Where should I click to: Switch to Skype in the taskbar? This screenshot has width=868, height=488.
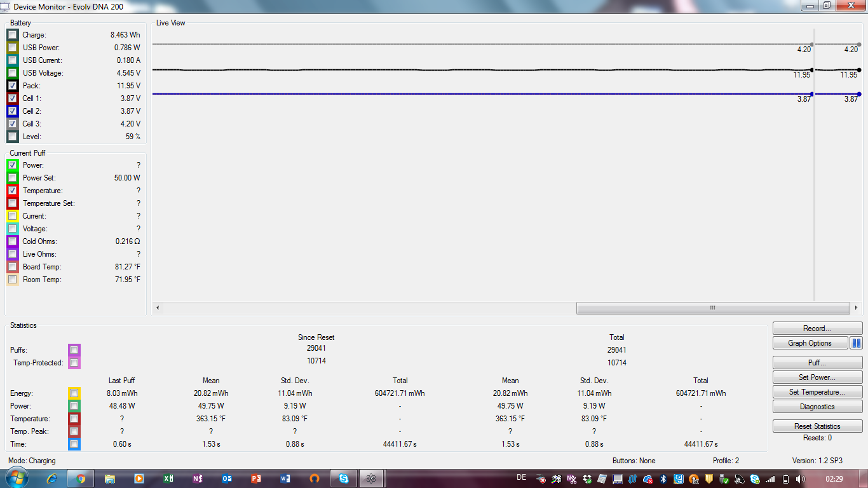pos(344,478)
